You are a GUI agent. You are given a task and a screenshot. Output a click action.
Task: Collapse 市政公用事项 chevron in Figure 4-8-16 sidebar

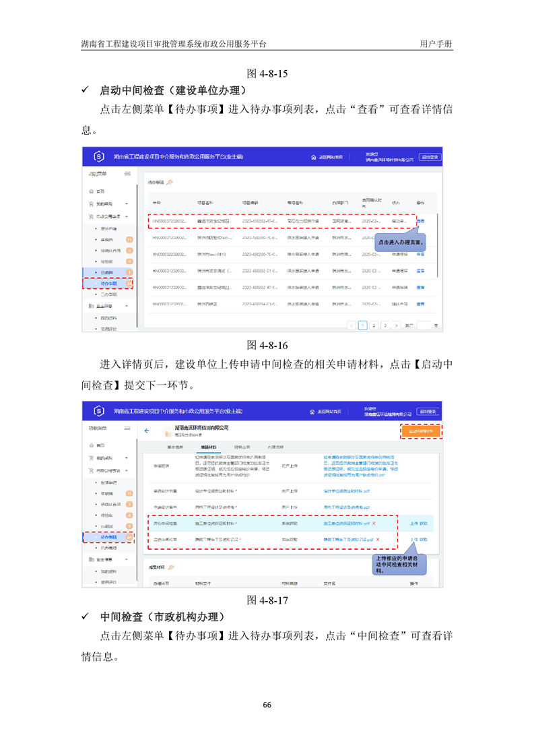click(127, 216)
